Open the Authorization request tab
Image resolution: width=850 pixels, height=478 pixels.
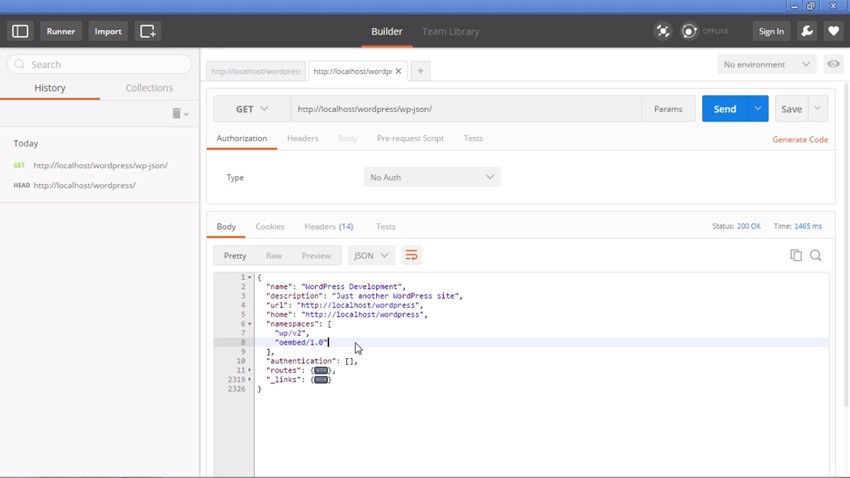[x=242, y=138]
